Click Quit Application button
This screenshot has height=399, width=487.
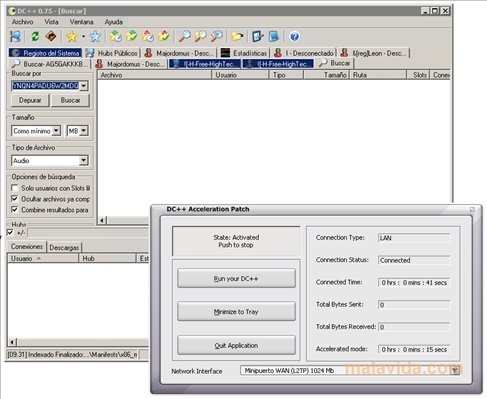coord(236,345)
